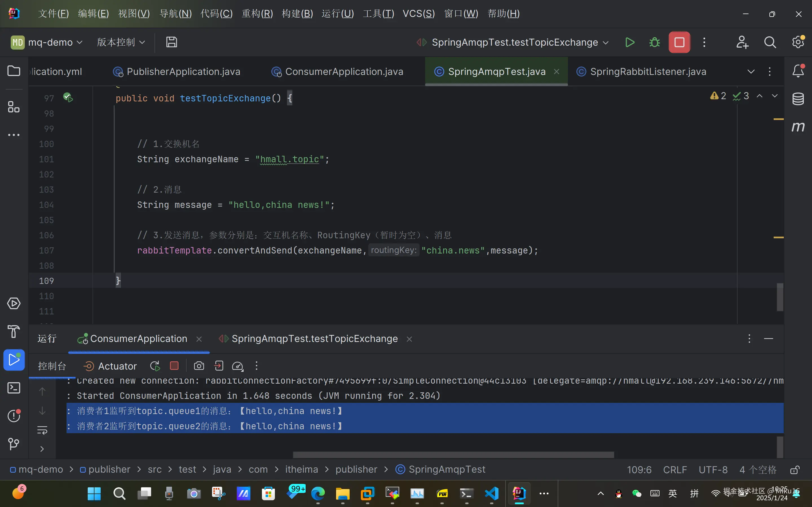
Task: Open the Maven tool window
Action: tap(798, 127)
